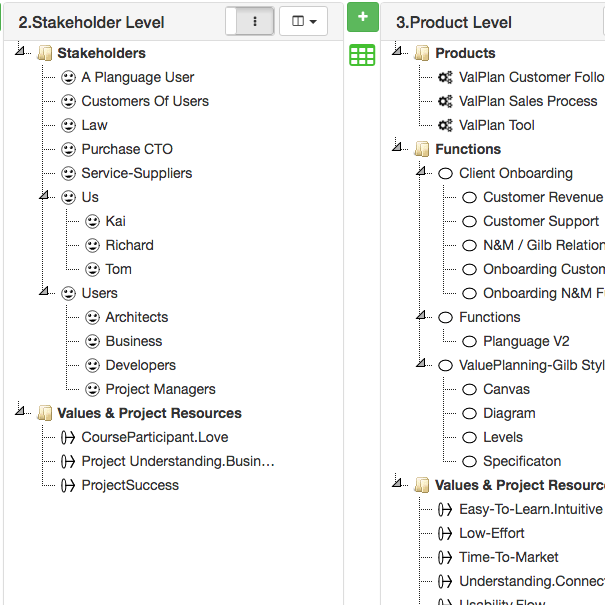Click scale icon beside Time-To-Market

point(445,558)
